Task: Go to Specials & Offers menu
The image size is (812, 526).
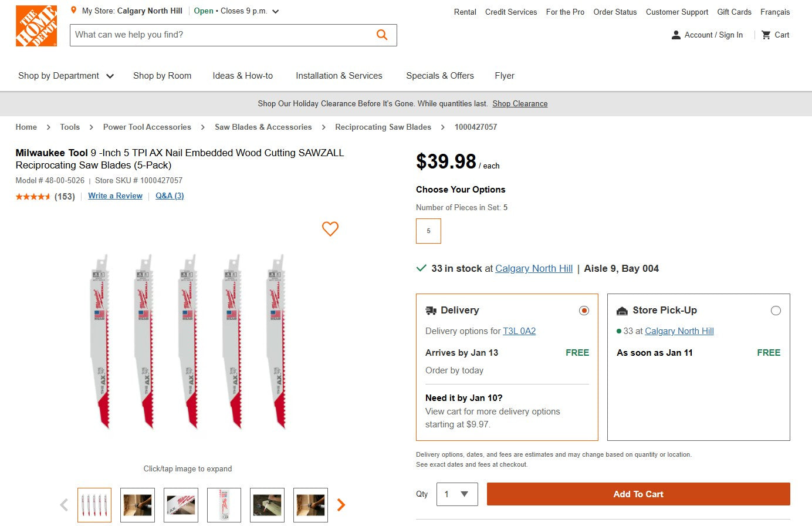Action: pos(439,76)
